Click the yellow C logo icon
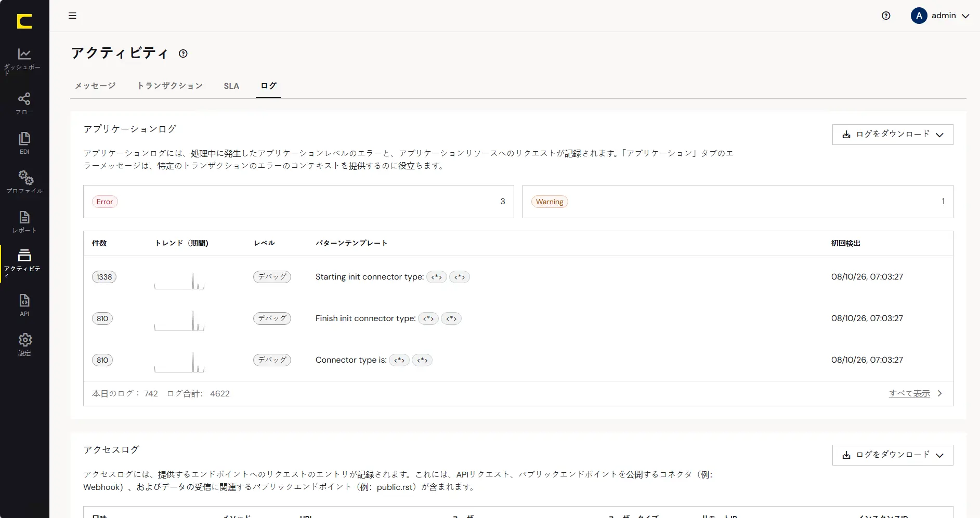This screenshot has width=980, height=518. [x=24, y=21]
